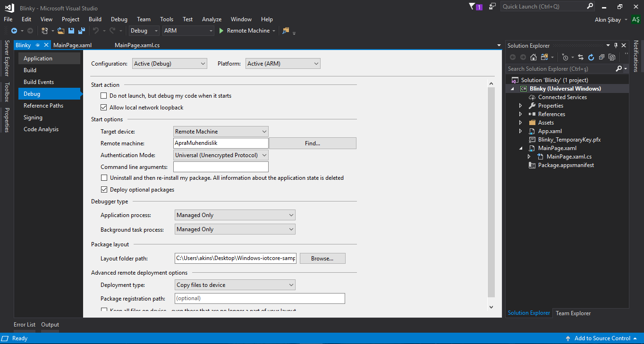
Task: Select the Build Events page
Action: (50, 82)
